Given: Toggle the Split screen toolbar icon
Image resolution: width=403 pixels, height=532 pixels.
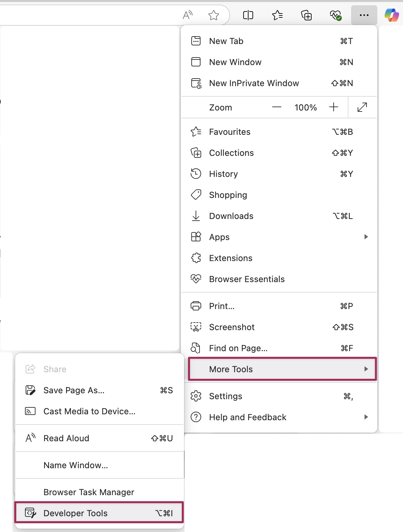Looking at the screenshot, I should tap(248, 15).
